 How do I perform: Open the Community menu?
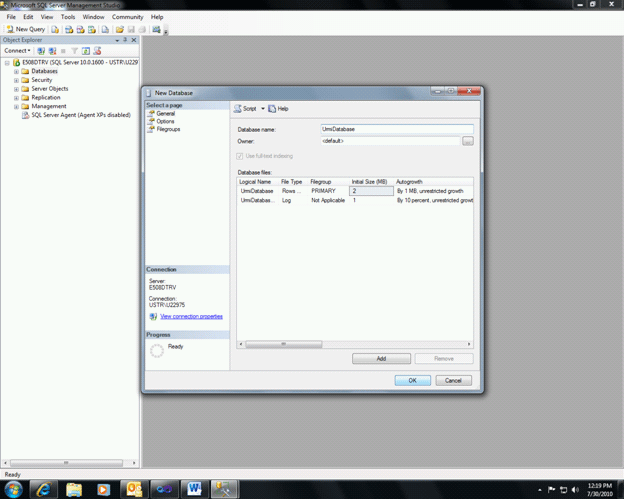coord(127,17)
